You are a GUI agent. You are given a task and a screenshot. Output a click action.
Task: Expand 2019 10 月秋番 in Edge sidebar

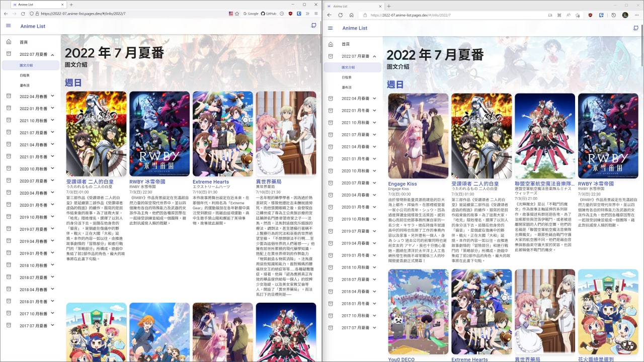click(x=353, y=219)
